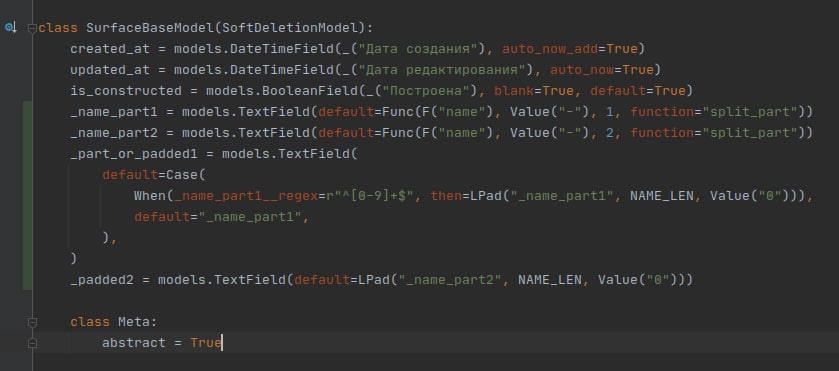Click the subclasses gutter icon beside SurfaceBaseModel
Viewport: 839px width, 371px height.
click(x=11, y=27)
